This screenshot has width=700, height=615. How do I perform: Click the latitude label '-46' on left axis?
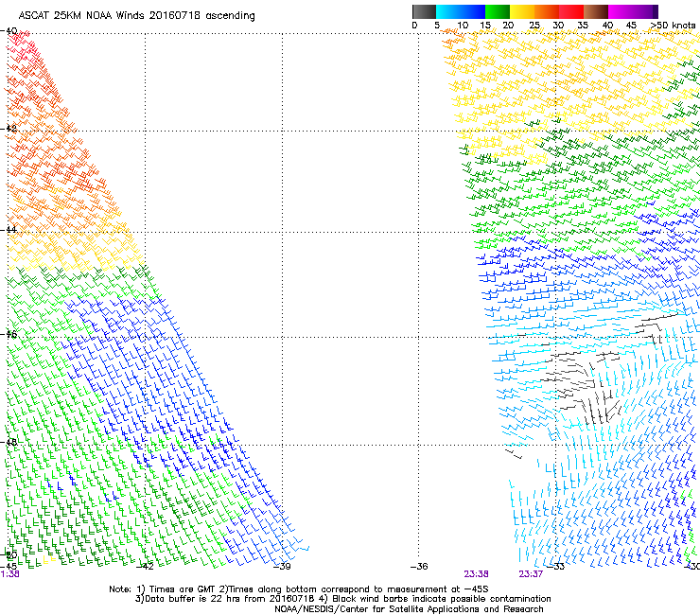pos(9,334)
